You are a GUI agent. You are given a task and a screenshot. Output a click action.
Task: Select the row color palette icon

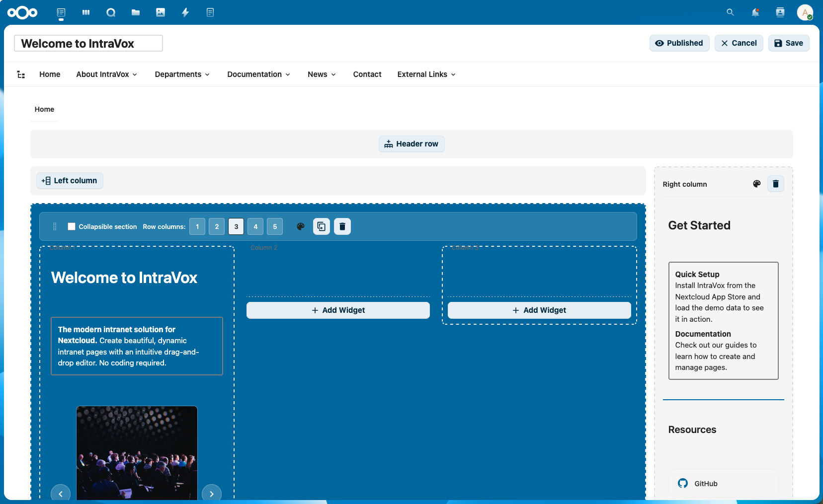point(301,226)
